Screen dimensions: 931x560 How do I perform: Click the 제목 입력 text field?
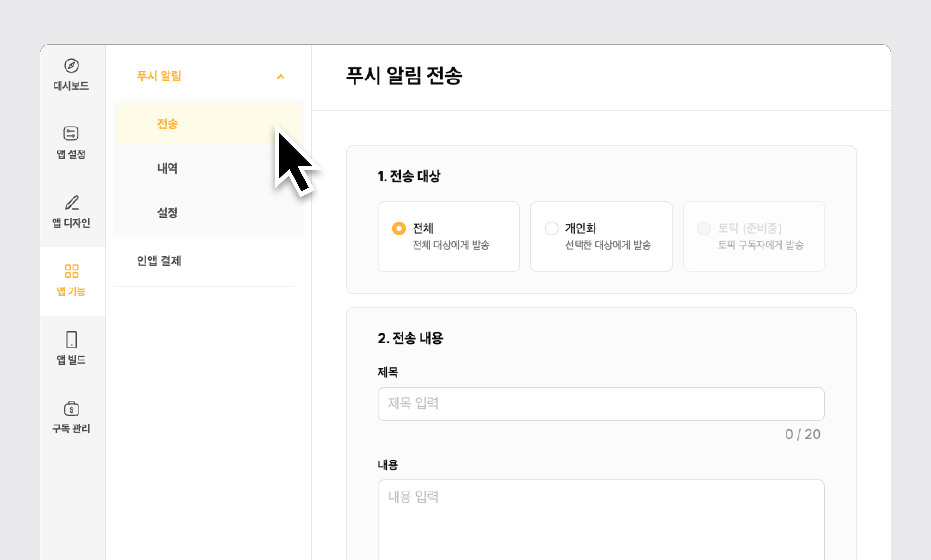(x=601, y=404)
